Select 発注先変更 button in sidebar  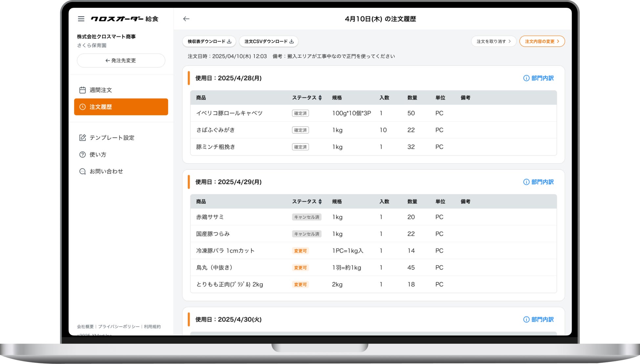tap(121, 61)
